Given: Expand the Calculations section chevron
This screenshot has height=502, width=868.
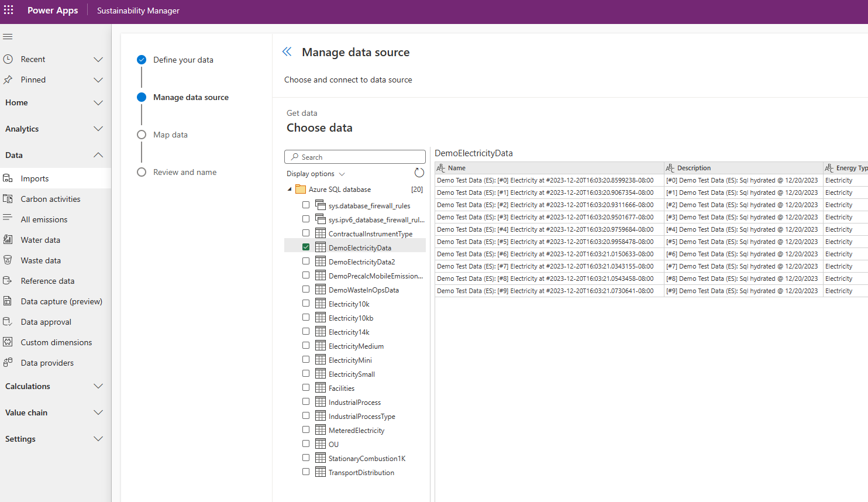Looking at the screenshot, I should click(x=98, y=386).
